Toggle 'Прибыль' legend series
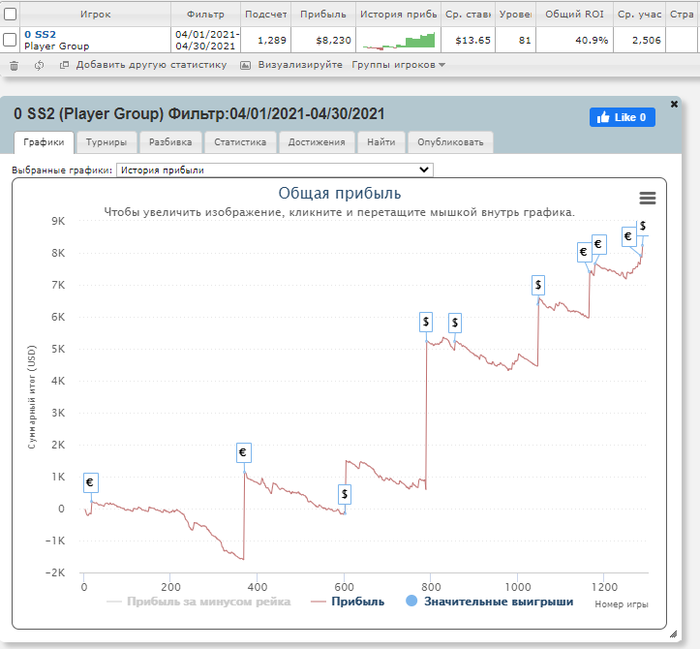700x649 pixels. (348, 602)
